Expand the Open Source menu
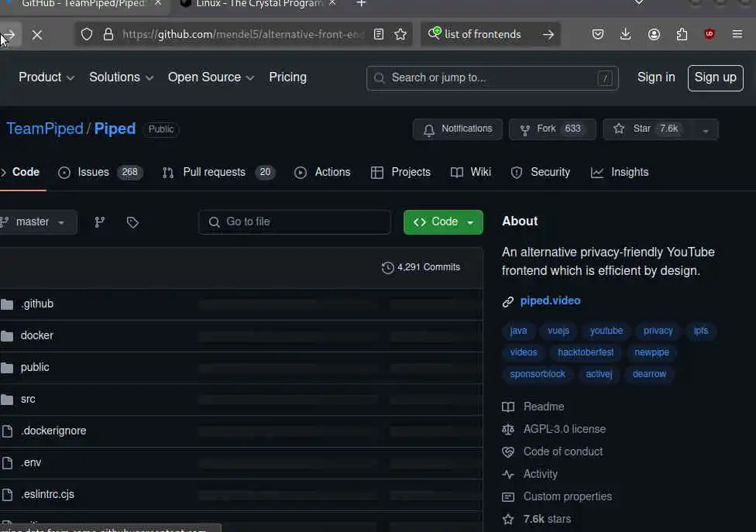The image size is (756, 532). [x=211, y=77]
